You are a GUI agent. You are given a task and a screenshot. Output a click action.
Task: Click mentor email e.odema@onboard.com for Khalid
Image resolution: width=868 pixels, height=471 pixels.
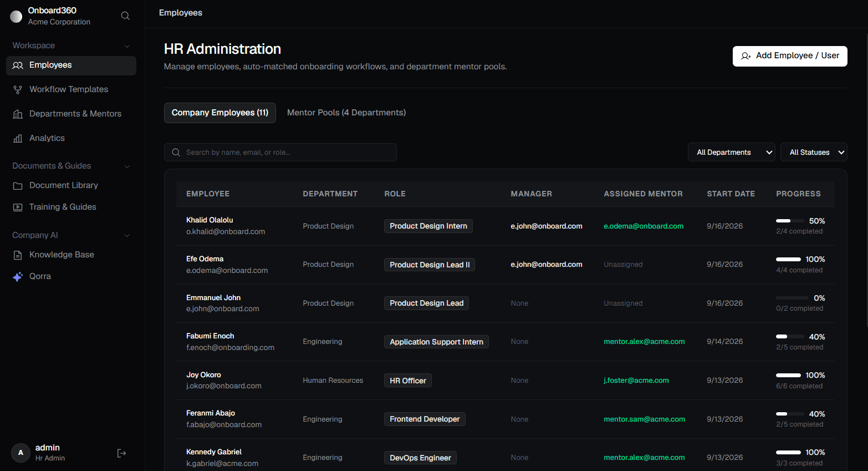644,226
